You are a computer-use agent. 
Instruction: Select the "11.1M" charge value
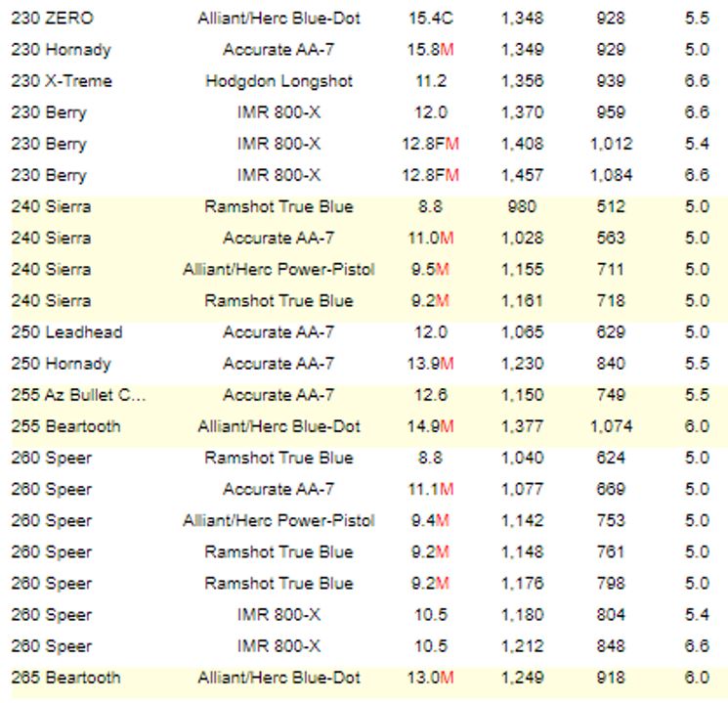[430, 489]
